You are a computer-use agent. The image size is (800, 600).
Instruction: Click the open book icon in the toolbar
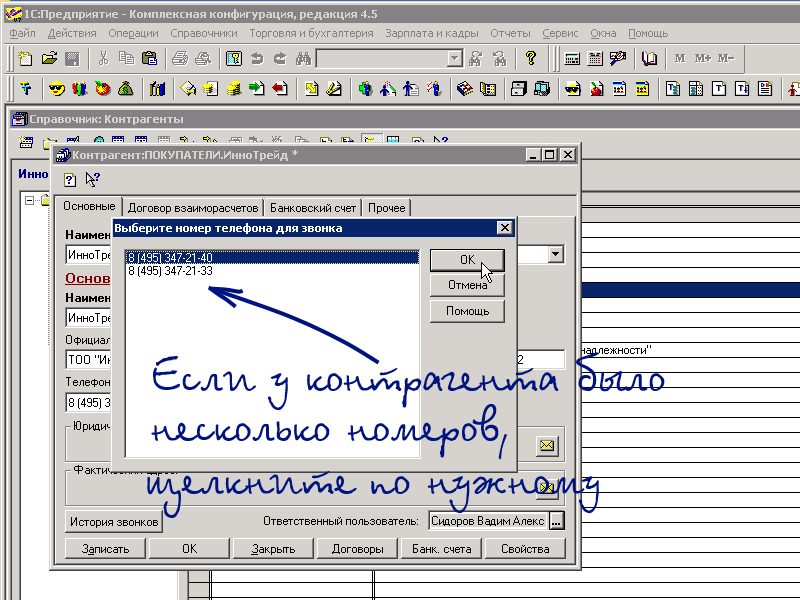649,59
